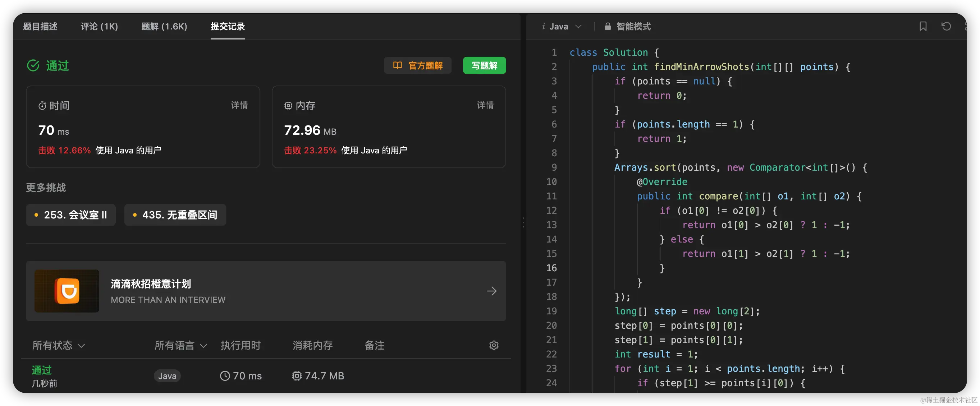The height and width of the screenshot is (406, 980).
Task: Open submission table settings gear
Action: point(494,345)
